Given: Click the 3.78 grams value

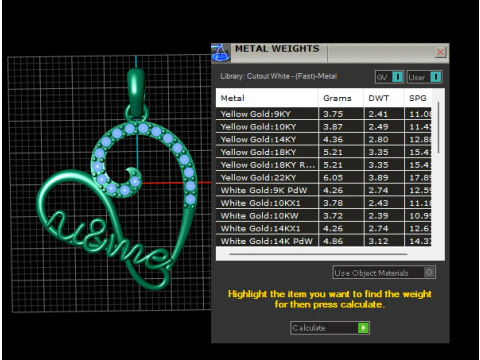Looking at the screenshot, I should click(333, 203).
